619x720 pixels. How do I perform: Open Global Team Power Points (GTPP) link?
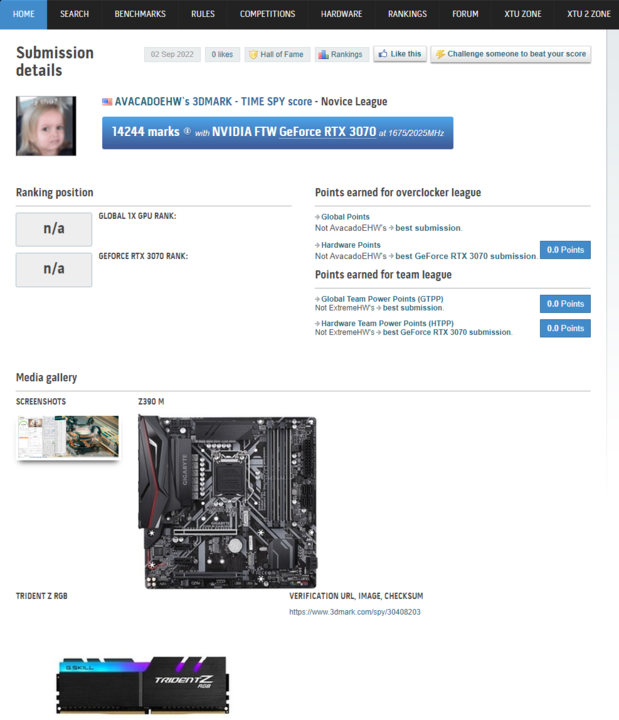[x=381, y=299]
